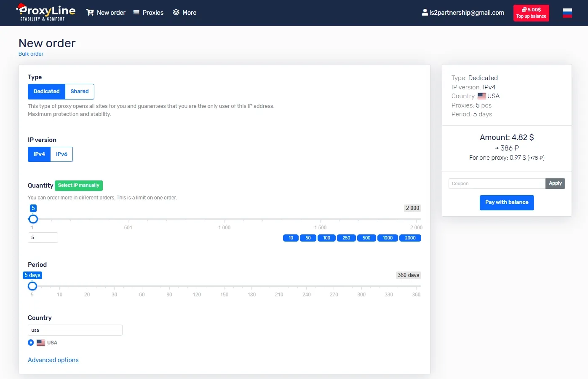588x379 pixels.
Task: Select the Shared proxy type
Action: pos(79,91)
